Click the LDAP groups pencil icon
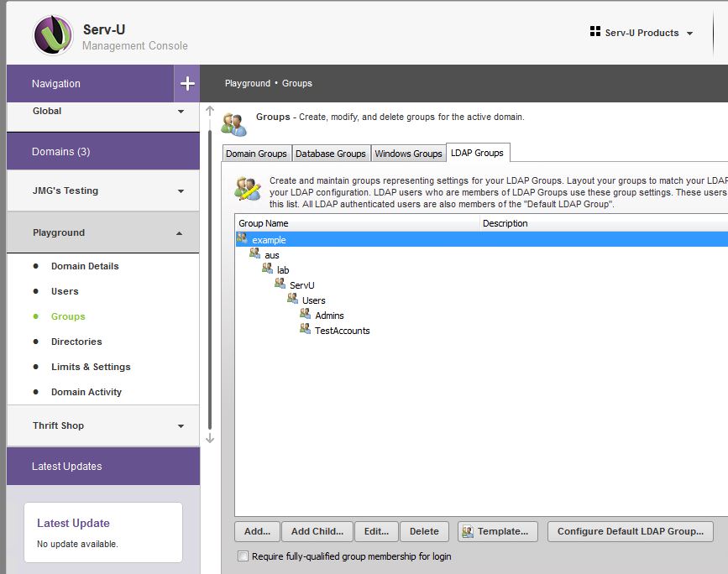This screenshot has width=728, height=574. (x=247, y=188)
